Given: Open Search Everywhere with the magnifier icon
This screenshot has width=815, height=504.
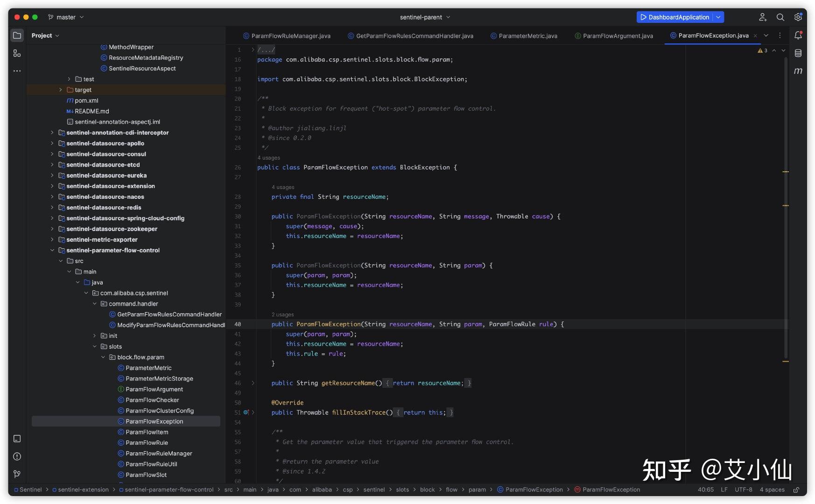Looking at the screenshot, I should click(x=780, y=17).
